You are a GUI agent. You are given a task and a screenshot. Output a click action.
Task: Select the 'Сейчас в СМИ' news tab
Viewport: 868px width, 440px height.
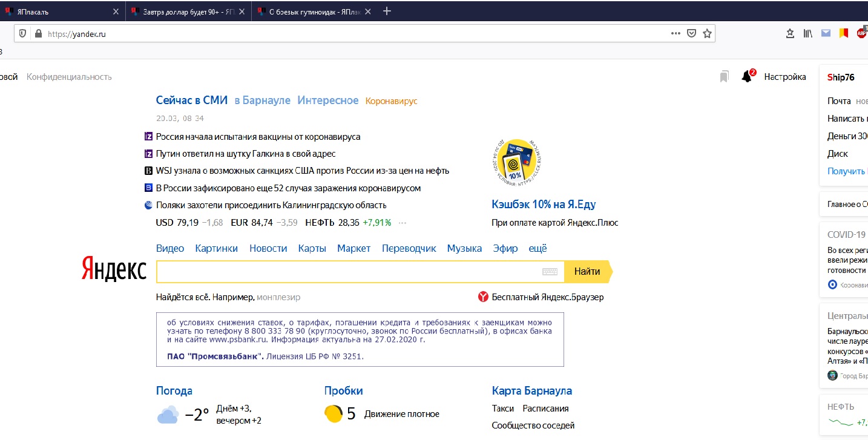tap(192, 100)
